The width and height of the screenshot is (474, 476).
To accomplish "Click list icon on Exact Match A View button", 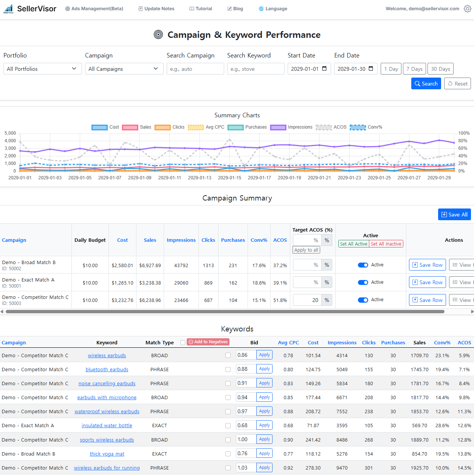I will [x=455, y=282].
